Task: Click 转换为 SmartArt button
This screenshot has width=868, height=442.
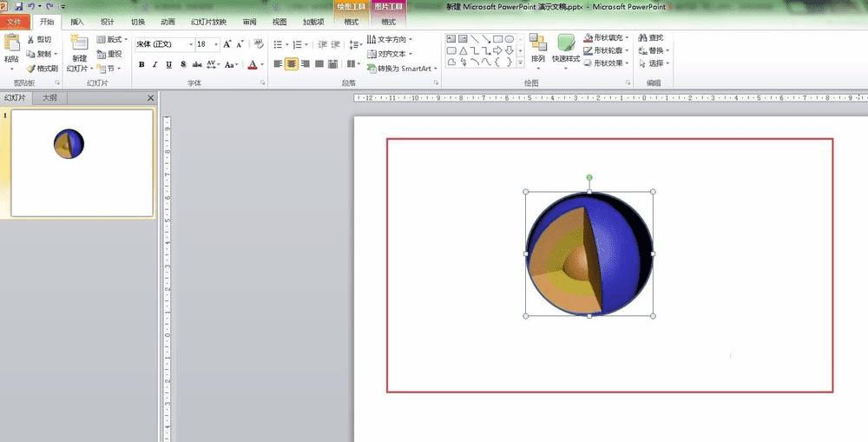Action: click(403, 69)
